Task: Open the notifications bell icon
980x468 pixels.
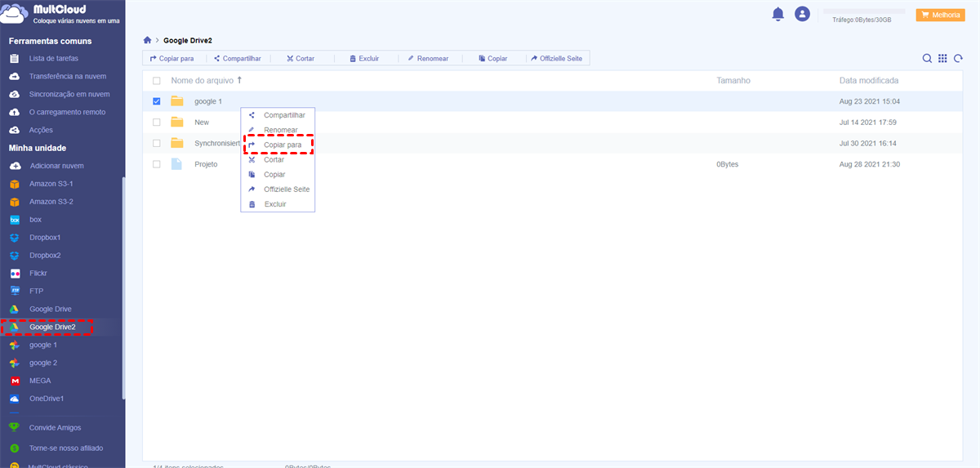Action: tap(778, 14)
